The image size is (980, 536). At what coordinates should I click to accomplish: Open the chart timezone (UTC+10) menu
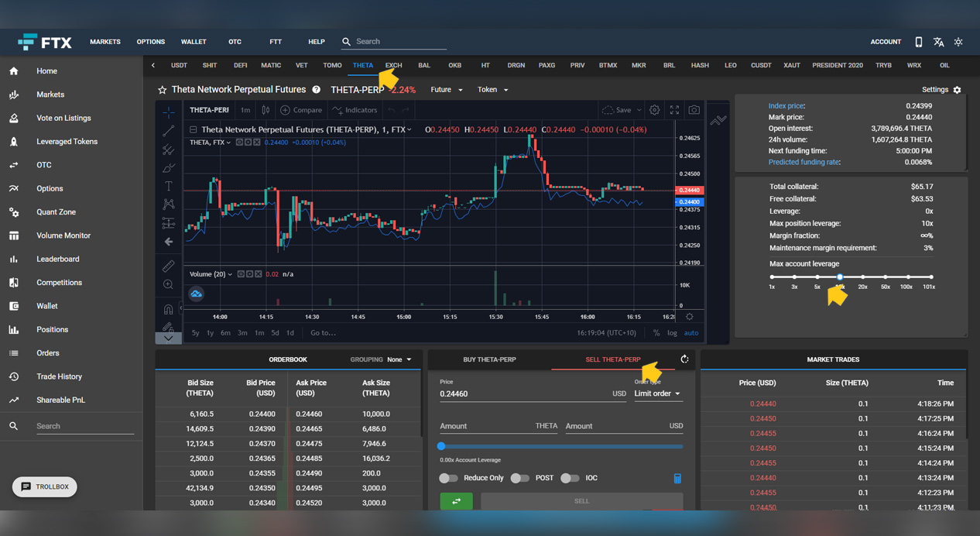point(607,333)
